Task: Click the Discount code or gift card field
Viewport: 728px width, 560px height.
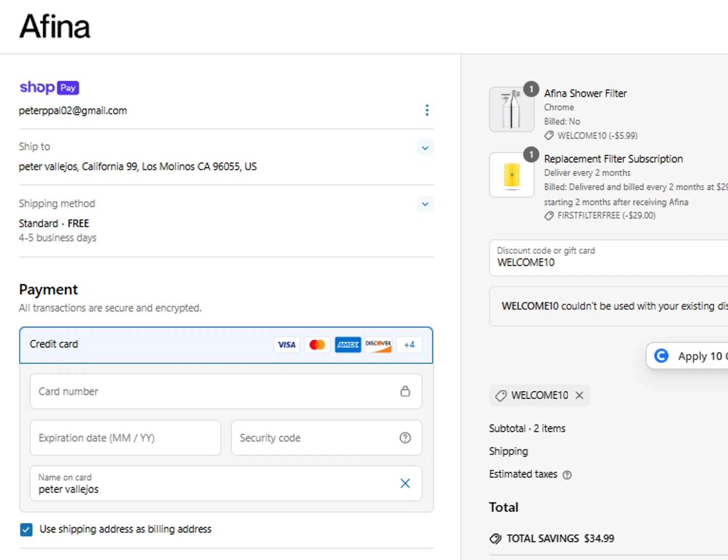Action: pyautogui.click(x=609, y=258)
